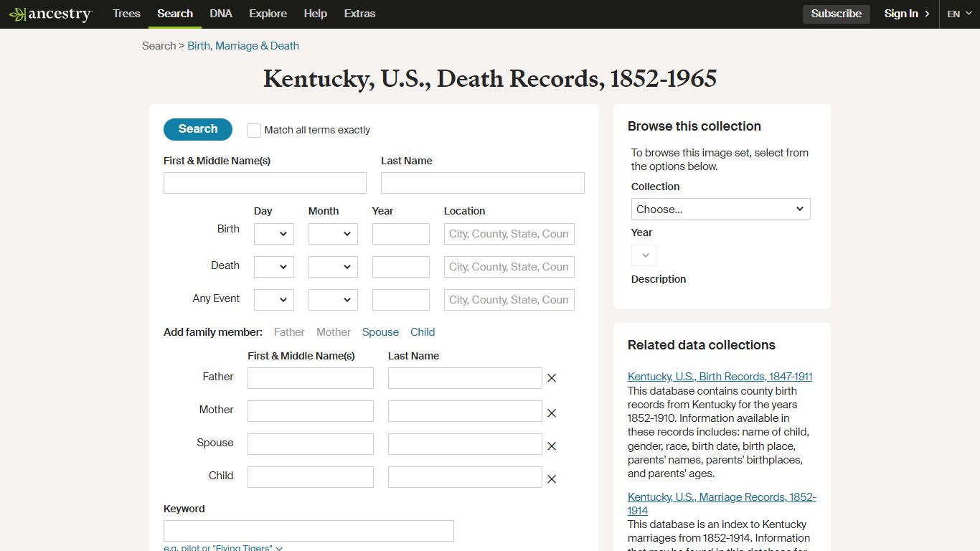Focus Child first name field

[x=311, y=477]
